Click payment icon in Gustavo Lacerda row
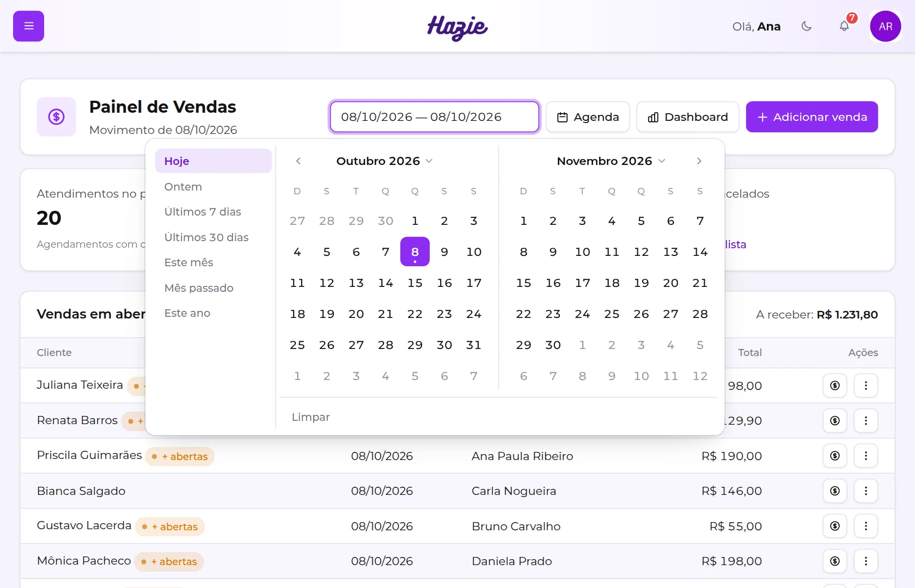Screen dimensions: 915x588 [x=835, y=526]
